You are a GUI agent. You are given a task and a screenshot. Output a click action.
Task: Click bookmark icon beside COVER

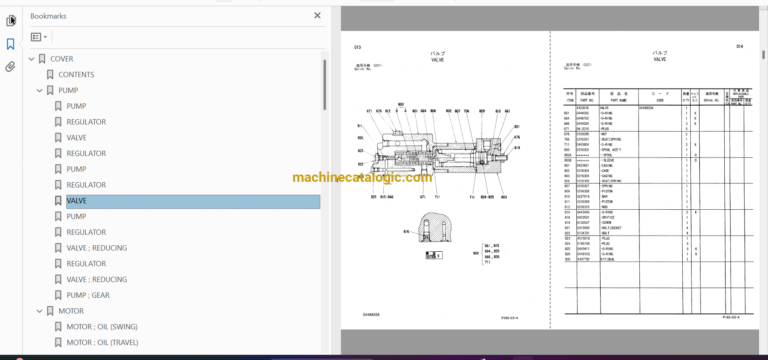pyautogui.click(x=42, y=59)
